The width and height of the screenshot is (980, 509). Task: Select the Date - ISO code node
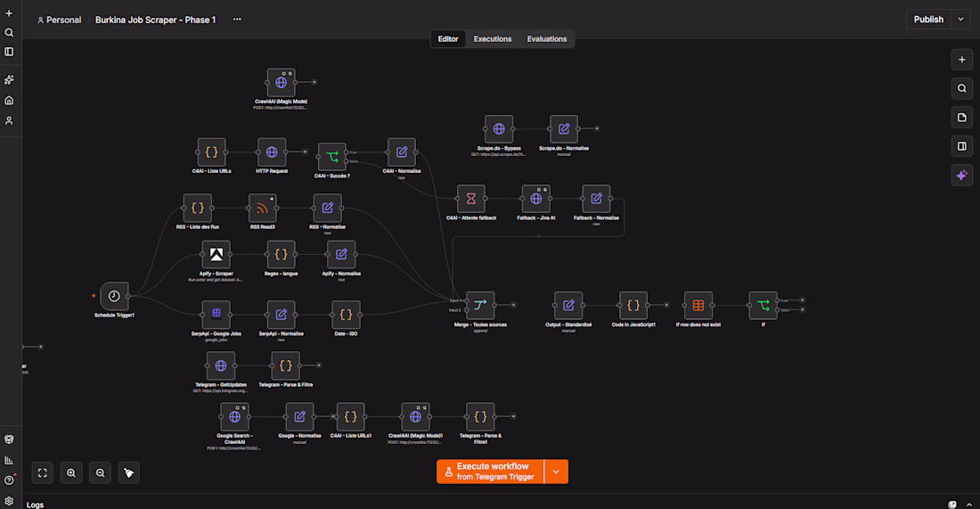[346, 315]
